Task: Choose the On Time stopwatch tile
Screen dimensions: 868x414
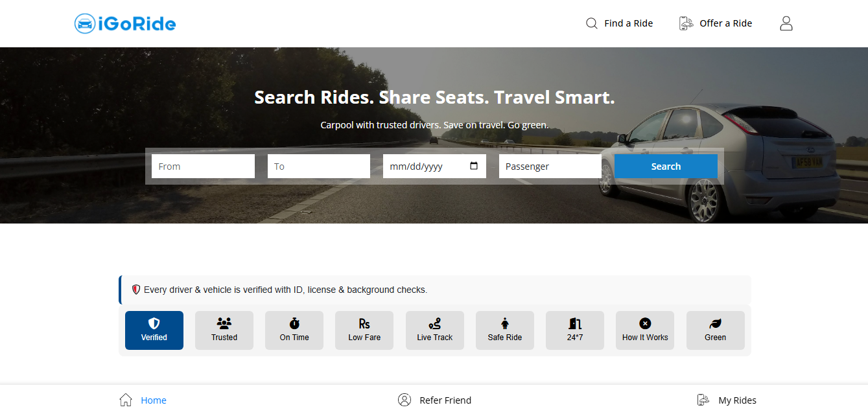Action: (294, 330)
